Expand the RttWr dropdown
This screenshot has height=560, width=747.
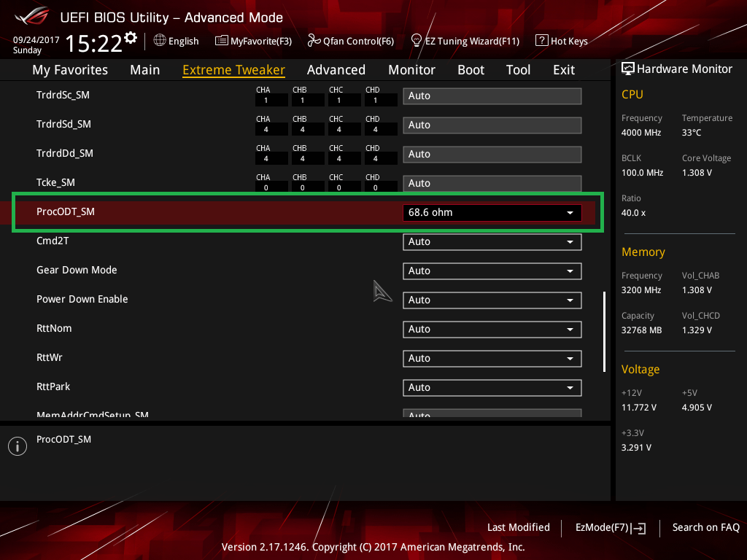pyautogui.click(x=492, y=359)
